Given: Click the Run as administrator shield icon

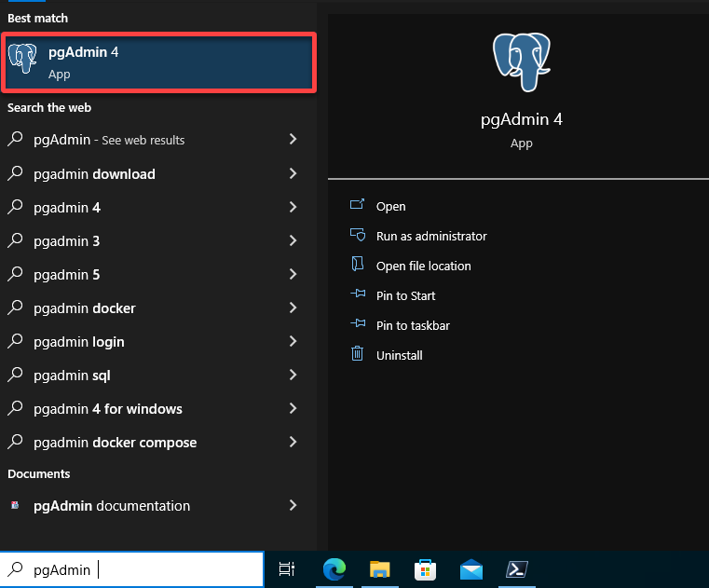Looking at the screenshot, I should [357, 235].
